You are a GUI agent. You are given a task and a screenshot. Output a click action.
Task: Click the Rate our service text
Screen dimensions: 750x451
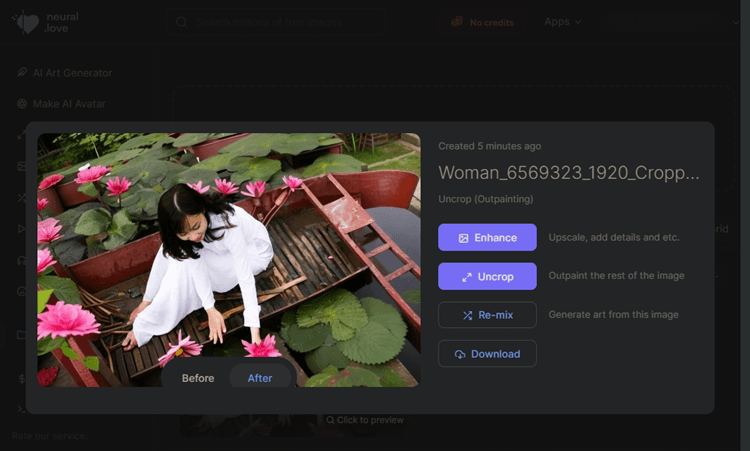click(50, 436)
